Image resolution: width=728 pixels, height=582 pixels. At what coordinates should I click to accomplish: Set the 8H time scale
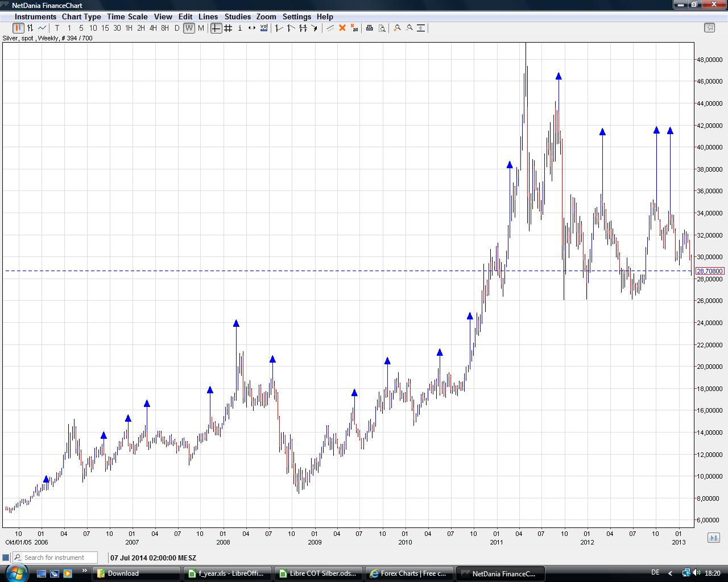[x=165, y=28]
